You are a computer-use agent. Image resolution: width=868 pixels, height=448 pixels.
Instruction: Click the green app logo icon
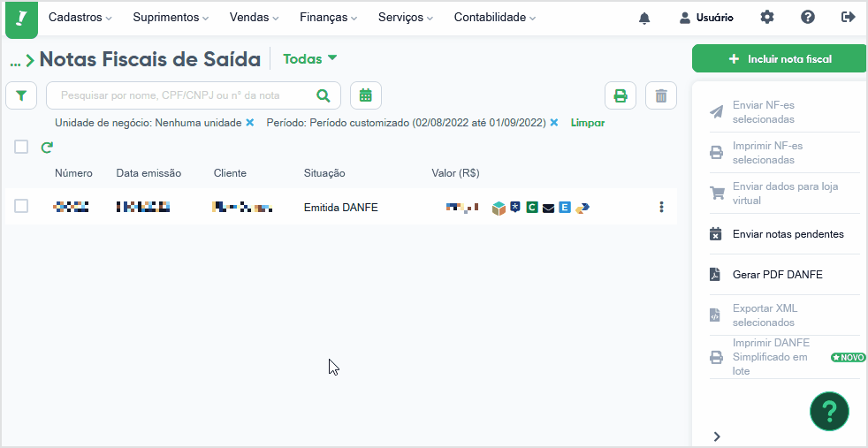[21, 19]
